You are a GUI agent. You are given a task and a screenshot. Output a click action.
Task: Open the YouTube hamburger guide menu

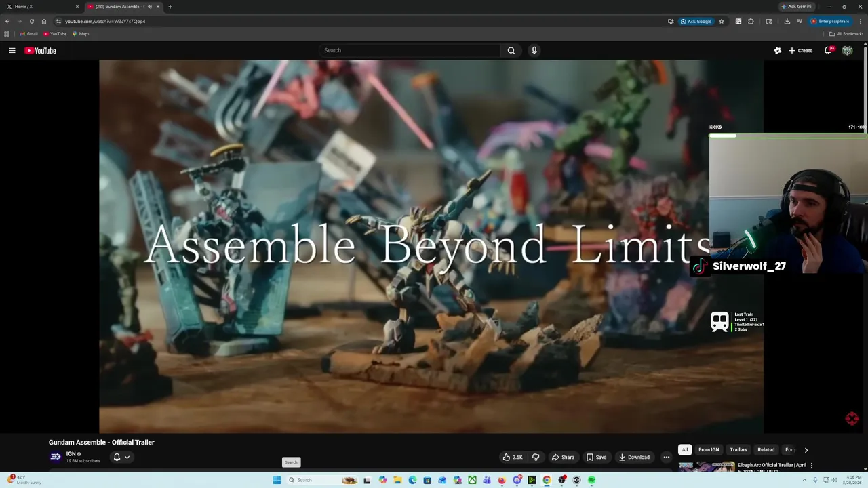click(x=12, y=50)
